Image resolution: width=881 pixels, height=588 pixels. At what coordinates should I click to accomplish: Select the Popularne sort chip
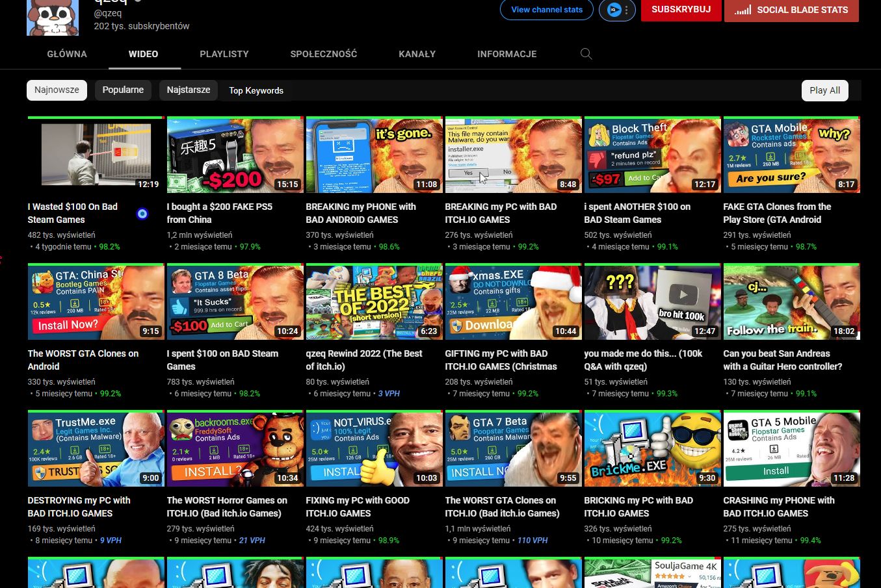(x=123, y=90)
